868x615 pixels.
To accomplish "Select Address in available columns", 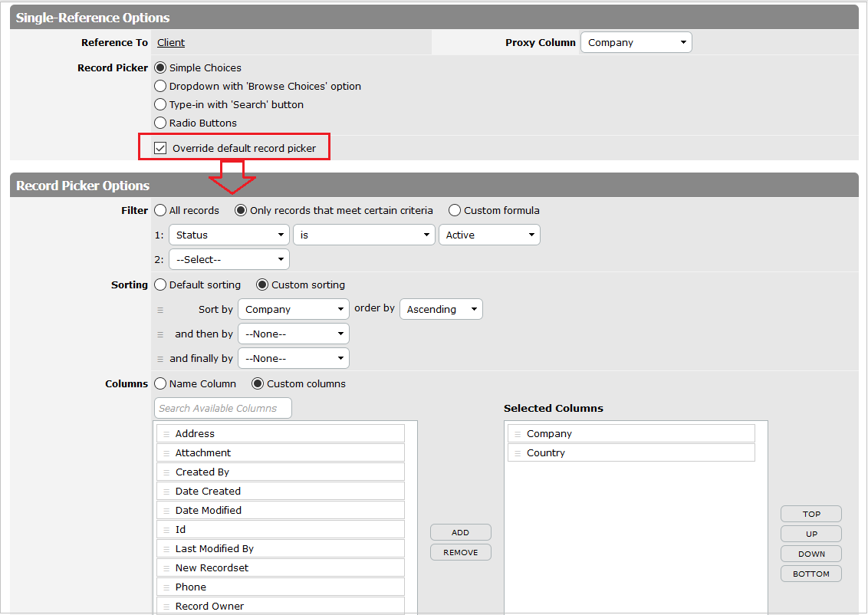I will click(x=281, y=433).
